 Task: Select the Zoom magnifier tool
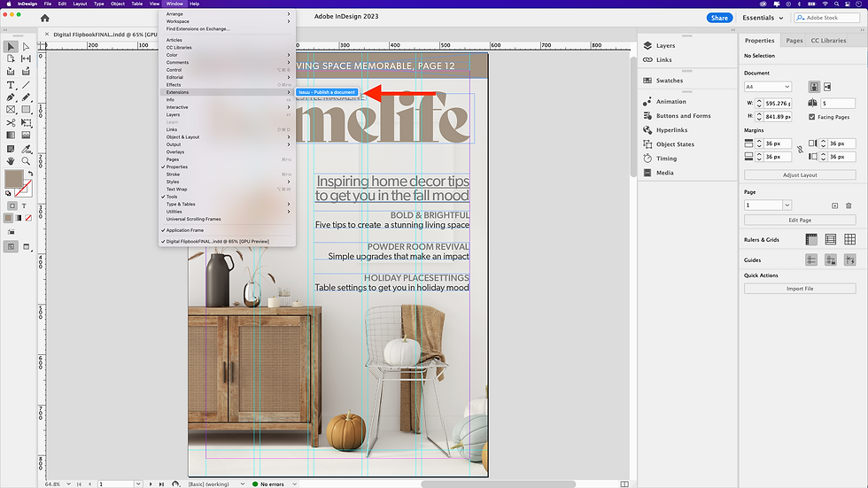[26, 161]
